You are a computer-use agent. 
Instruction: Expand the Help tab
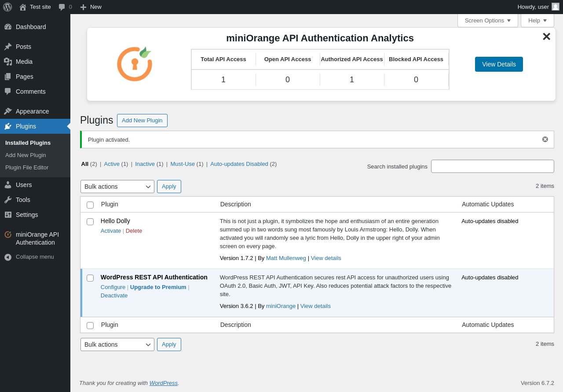pos(537,21)
